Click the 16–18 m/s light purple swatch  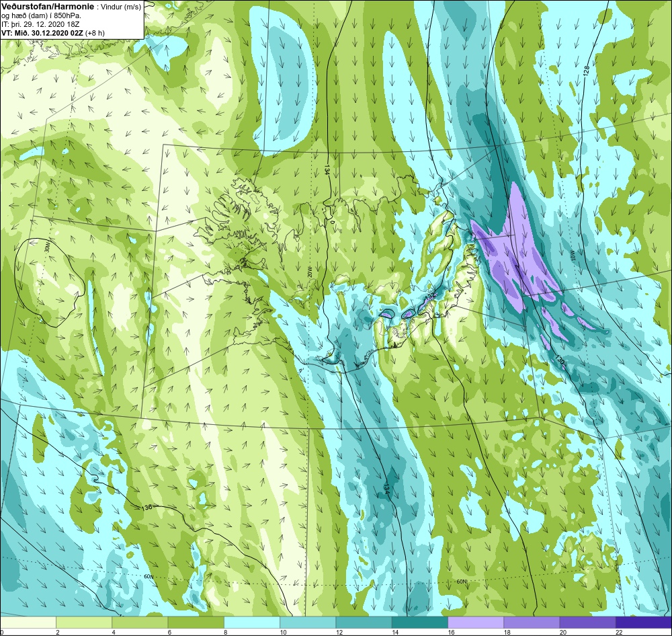tap(476, 623)
